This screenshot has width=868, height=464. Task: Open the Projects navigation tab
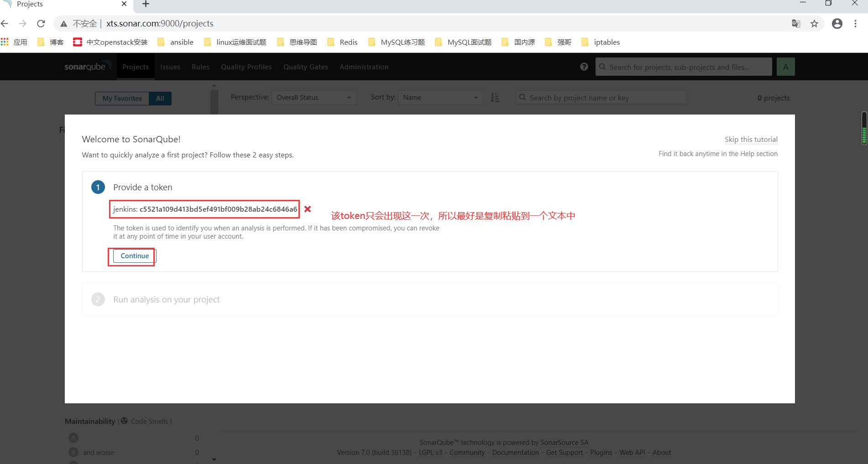pyautogui.click(x=136, y=67)
